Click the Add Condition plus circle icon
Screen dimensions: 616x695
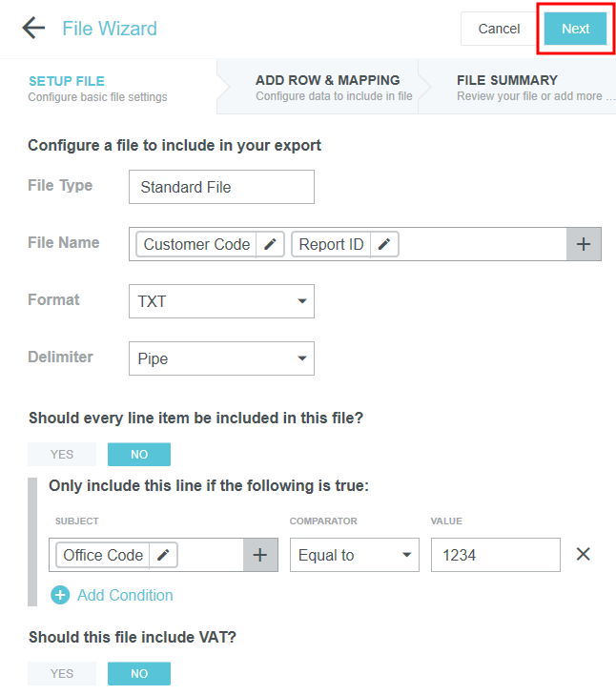point(60,595)
